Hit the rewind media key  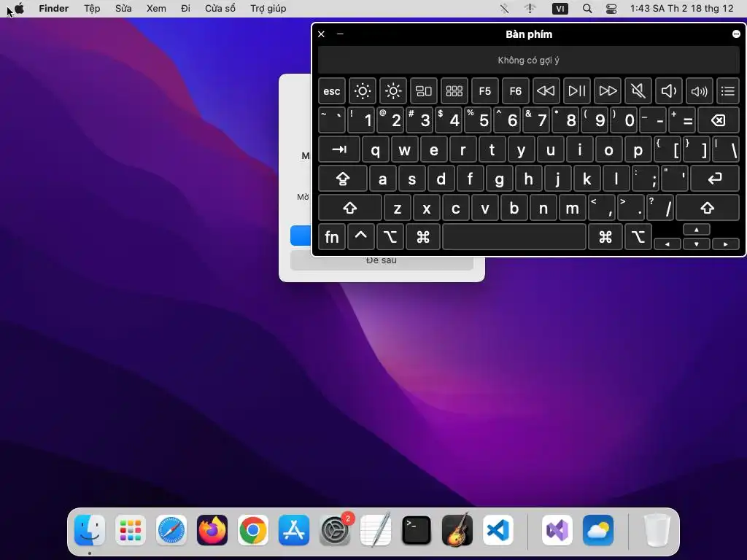[546, 91]
